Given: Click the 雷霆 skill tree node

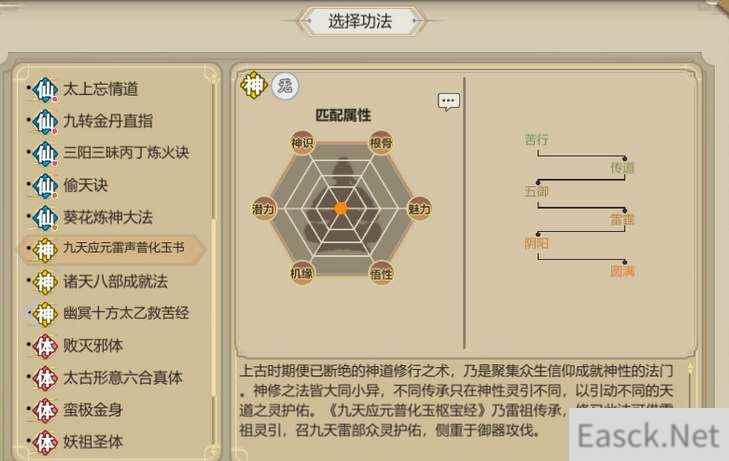Looking at the screenshot, I should pos(622,219).
